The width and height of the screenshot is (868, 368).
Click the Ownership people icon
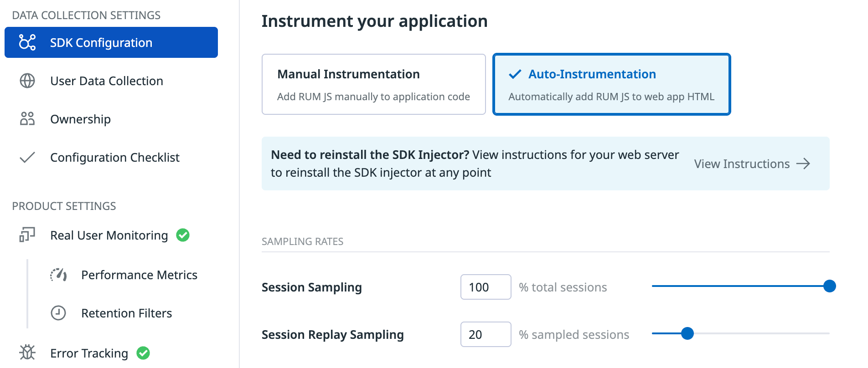click(x=27, y=119)
